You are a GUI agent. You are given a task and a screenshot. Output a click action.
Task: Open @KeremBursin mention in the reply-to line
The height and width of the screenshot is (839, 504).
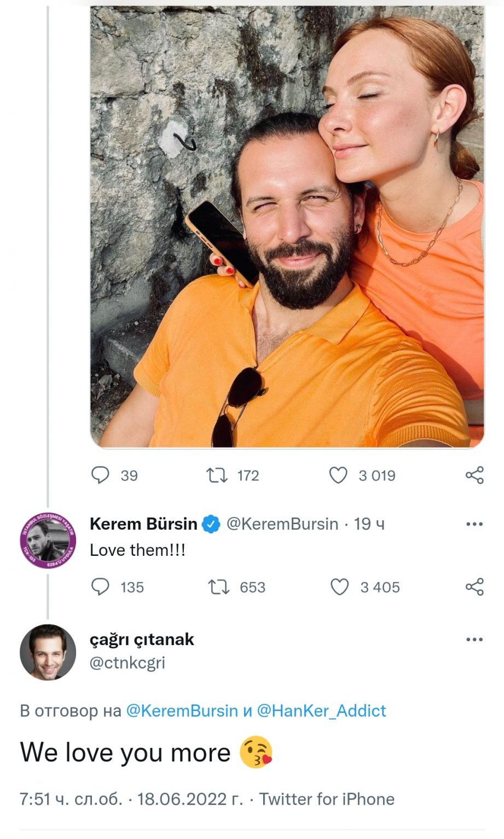click(x=182, y=711)
